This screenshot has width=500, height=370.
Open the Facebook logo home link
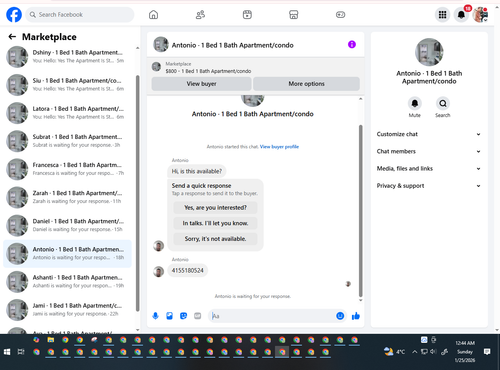[14, 15]
